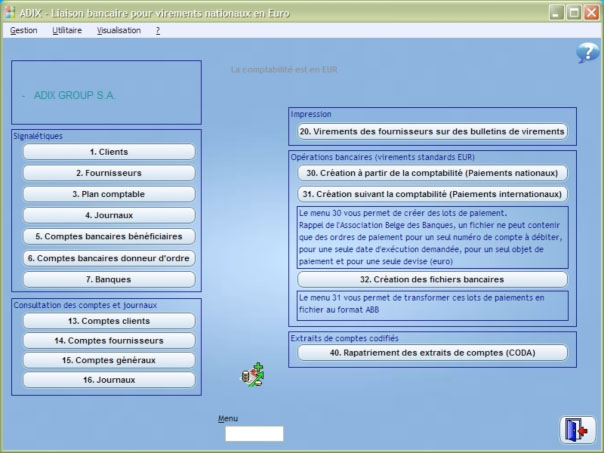Focus the Menu number input field
The width and height of the screenshot is (604, 453).
pyautogui.click(x=254, y=434)
